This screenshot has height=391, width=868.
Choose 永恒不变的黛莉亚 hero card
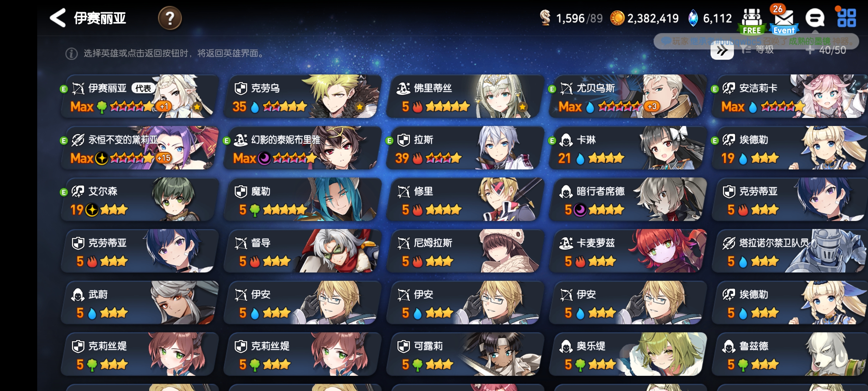pyautogui.click(x=139, y=148)
